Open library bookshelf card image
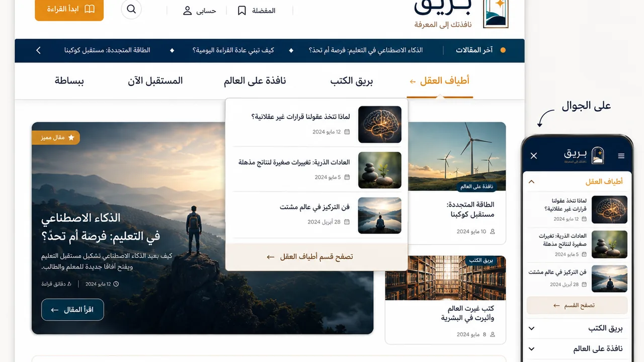Image resolution: width=644 pixels, height=362 pixels. point(446,278)
